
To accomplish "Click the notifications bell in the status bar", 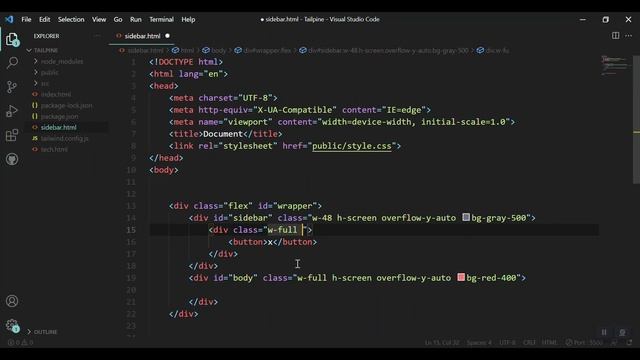I will coord(630,342).
